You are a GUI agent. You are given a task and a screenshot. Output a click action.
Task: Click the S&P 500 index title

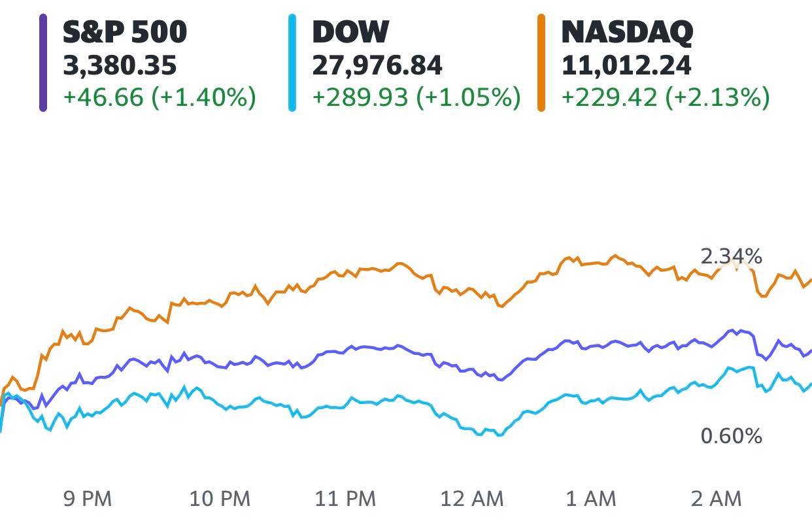click(125, 32)
